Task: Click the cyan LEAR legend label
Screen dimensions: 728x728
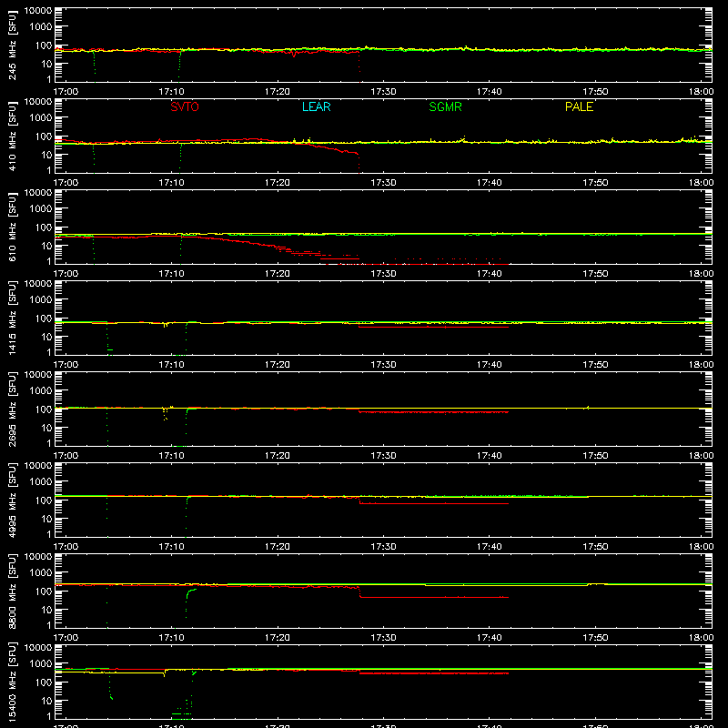Action: point(316,106)
